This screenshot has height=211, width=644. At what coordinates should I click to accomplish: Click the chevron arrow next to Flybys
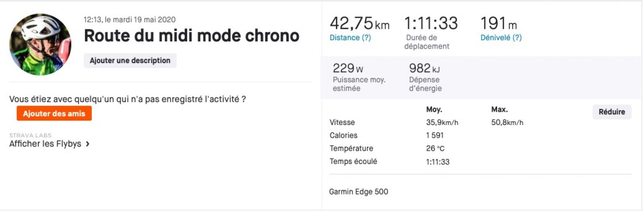[87, 144]
